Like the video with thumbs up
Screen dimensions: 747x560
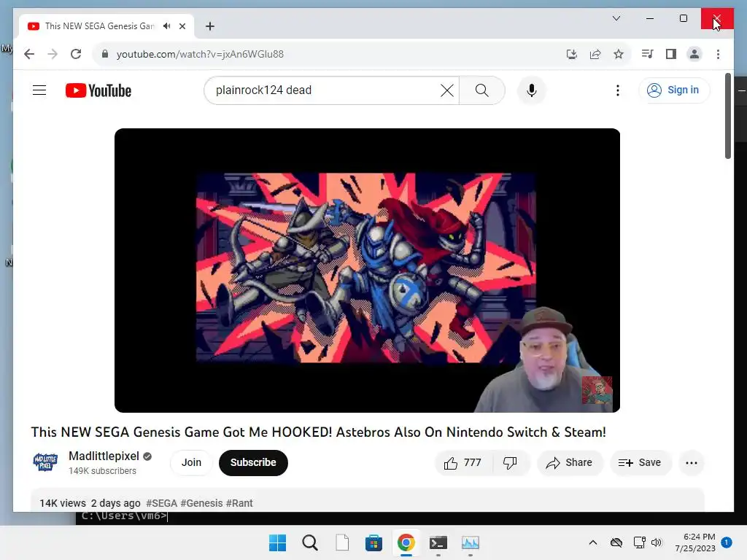(462, 462)
